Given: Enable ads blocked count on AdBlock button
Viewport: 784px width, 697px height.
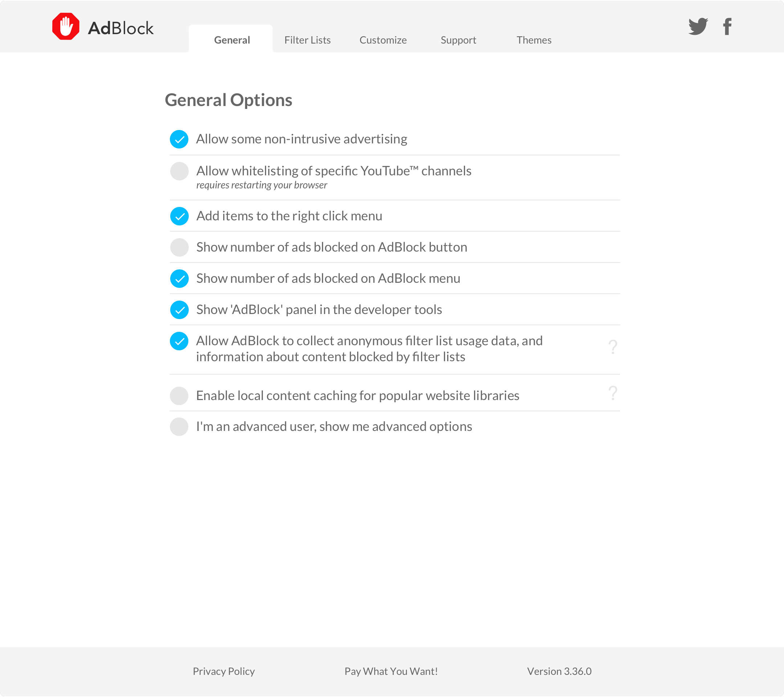Looking at the screenshot, I should tap(179, 248).
